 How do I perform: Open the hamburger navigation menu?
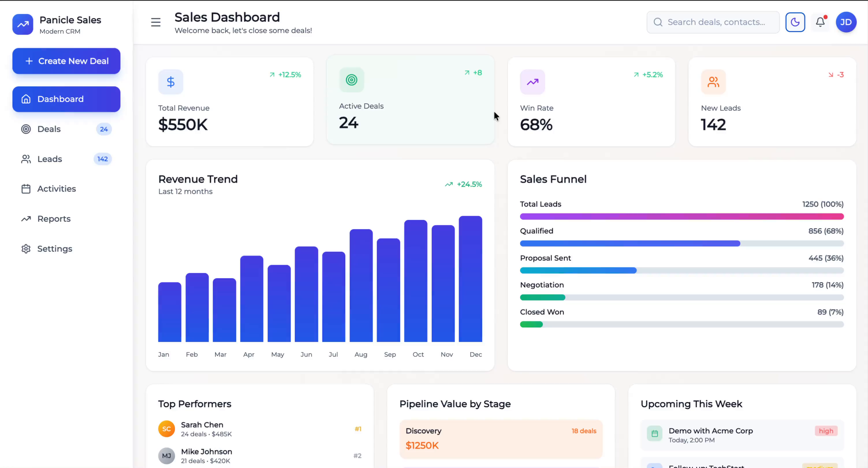(x=155, y=22)
